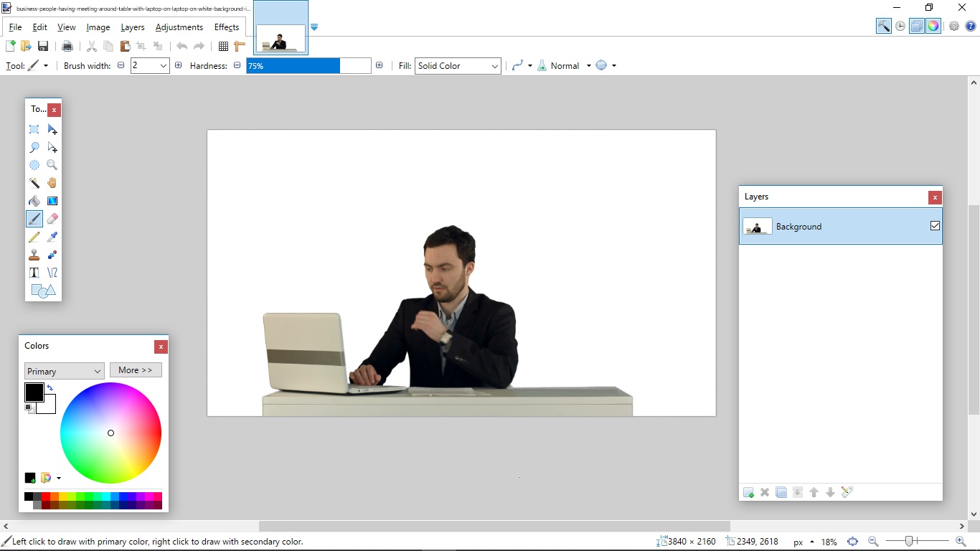Viewport: 980px width, 551px height.
Task: Open the Effects menu
Action: point(227,27)
